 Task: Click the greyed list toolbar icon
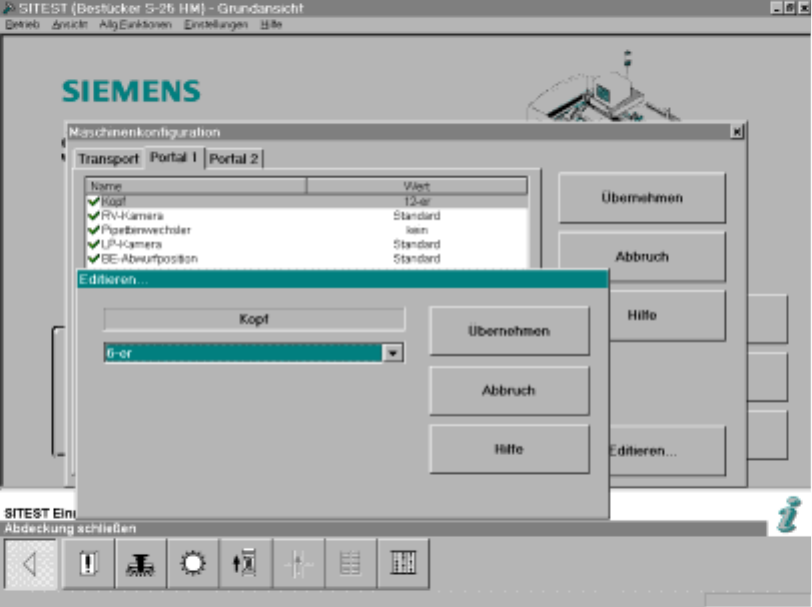(351, 563)
